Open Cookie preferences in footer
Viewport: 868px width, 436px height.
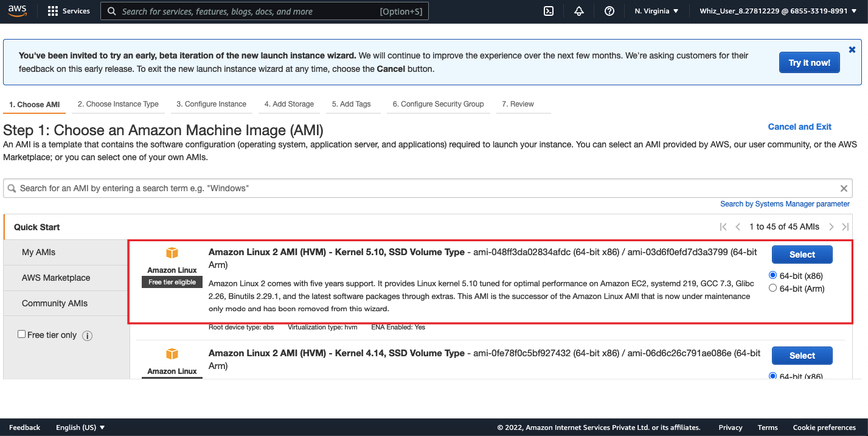click(x=824, y=427)
